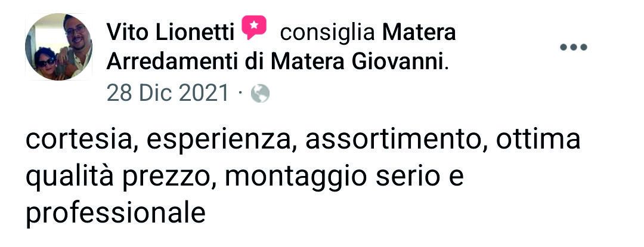Click the woman with sunglasses in the avatar

pos(47,63)
